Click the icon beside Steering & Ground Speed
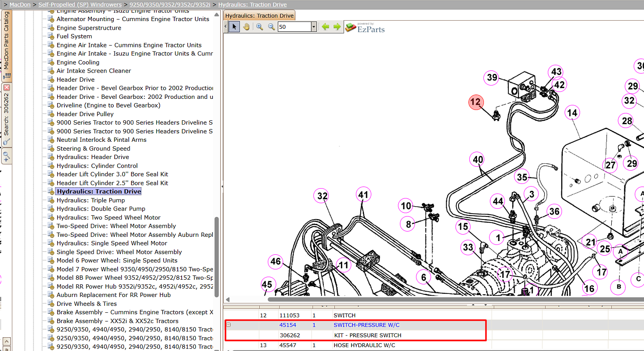The height and width of the screenshot is (351, 644). point(51,148)
